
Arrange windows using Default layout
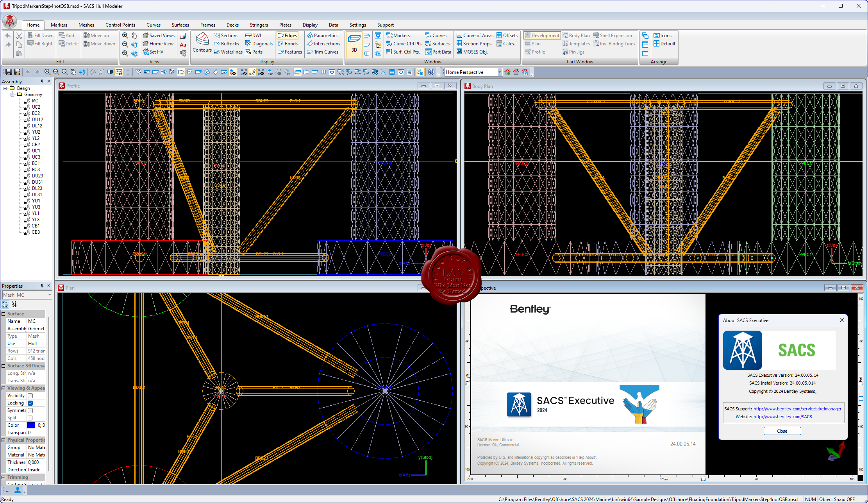click(664, 43)
